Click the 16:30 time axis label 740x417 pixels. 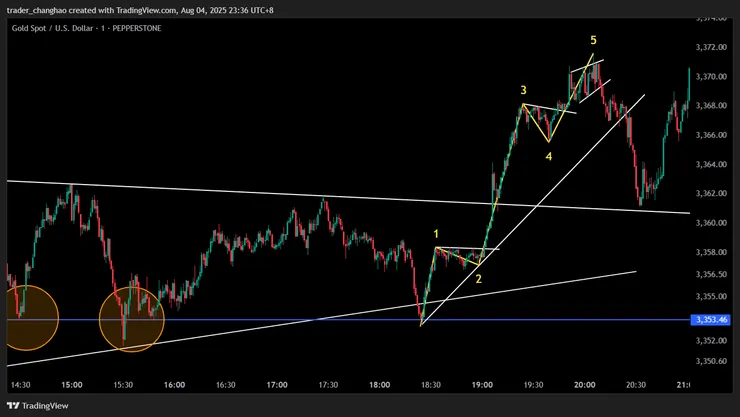point(226,385)
